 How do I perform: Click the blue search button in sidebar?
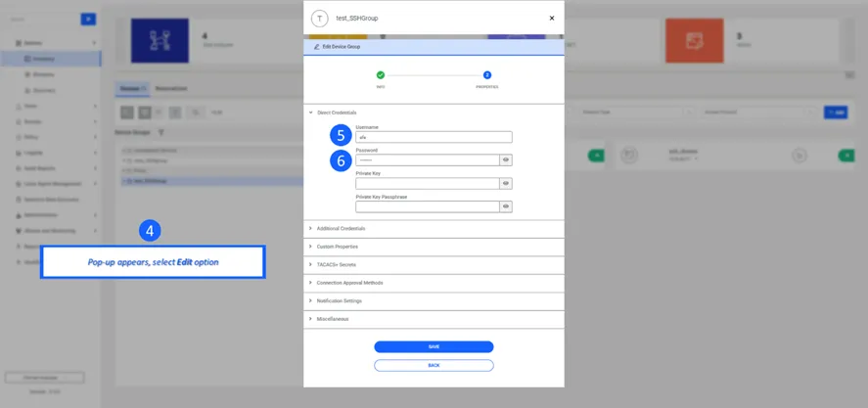click(x=88, y=19)
